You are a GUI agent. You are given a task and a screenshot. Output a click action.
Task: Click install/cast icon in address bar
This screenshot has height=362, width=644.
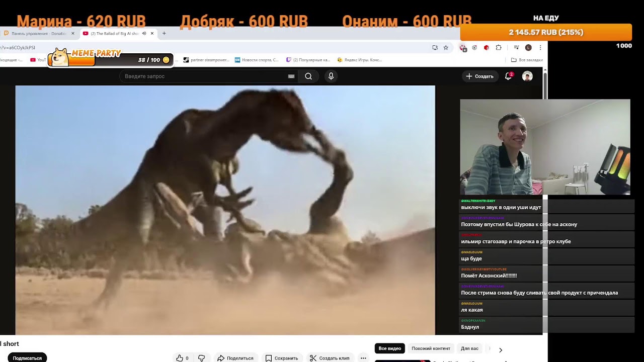coord(435,48)
